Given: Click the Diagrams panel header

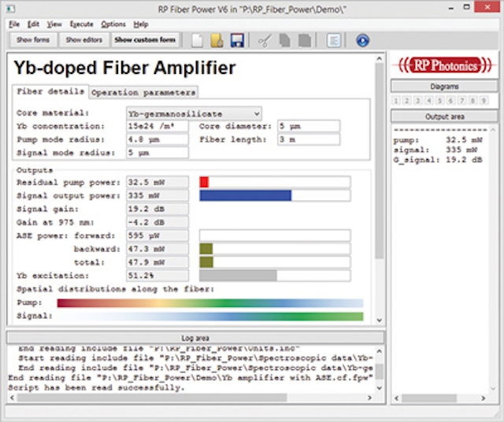Looking at the screenshot, I should click(x=444, y=87).
